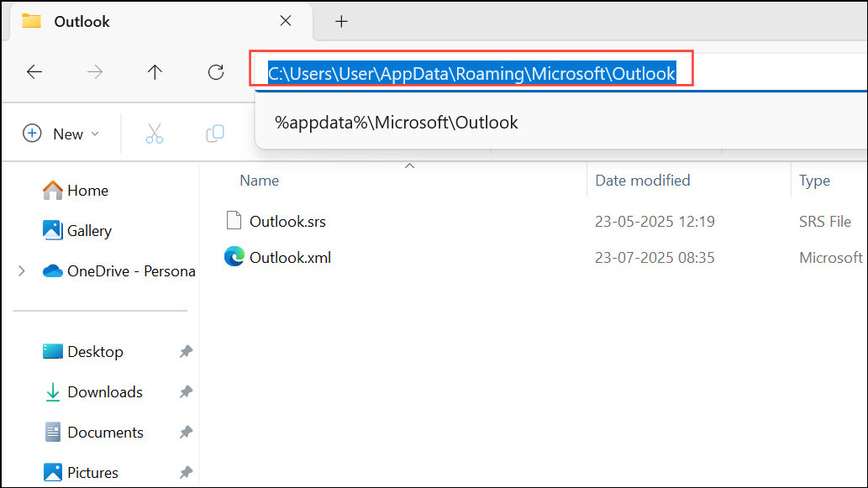Close the Outlook tab
This screenshot has height=488, width=868.
[286, 21]
